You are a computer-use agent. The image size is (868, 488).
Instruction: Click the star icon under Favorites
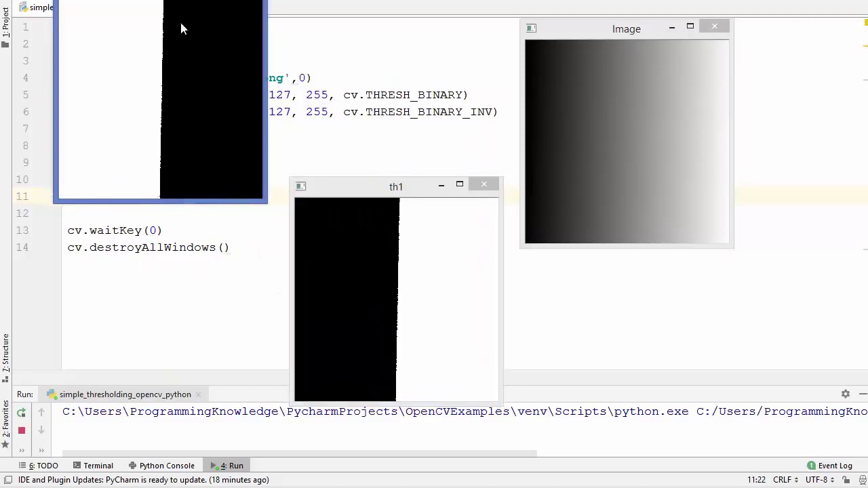pos(5,445)
